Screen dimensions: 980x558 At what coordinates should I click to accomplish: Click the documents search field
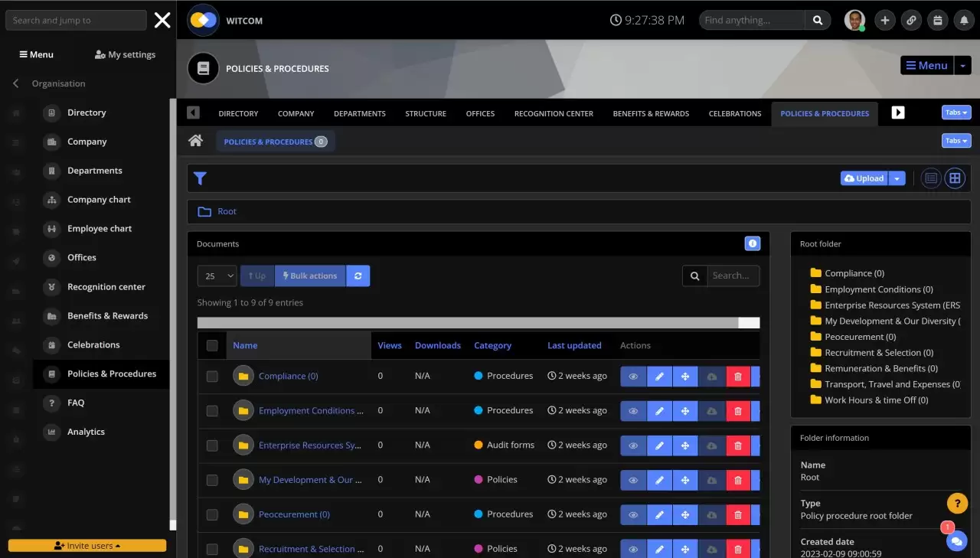pos(731,276)
